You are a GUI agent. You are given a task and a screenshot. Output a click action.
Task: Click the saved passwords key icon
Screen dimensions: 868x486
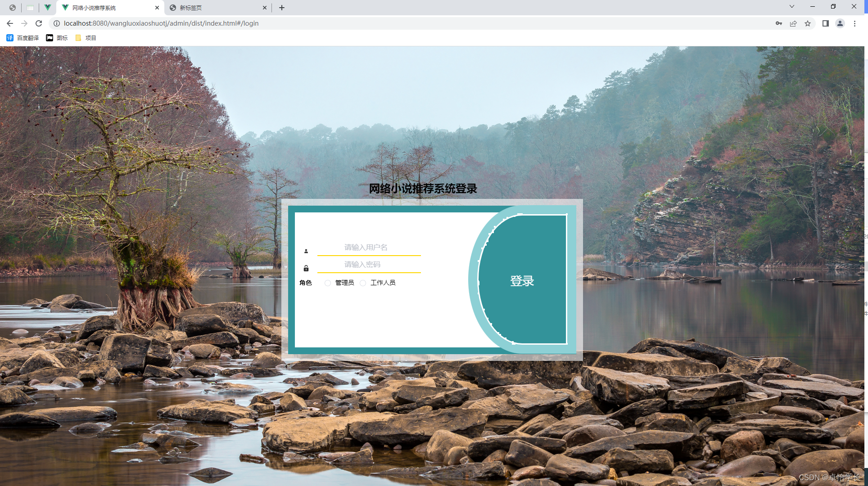(779, 23)
